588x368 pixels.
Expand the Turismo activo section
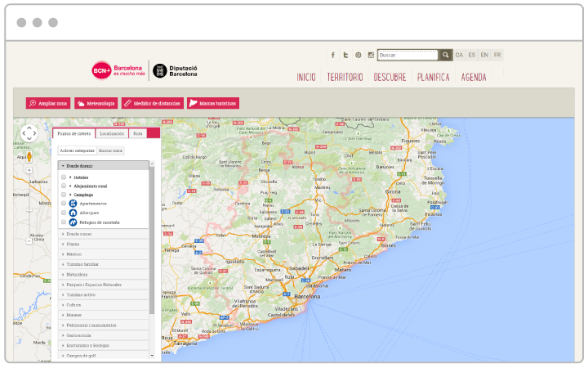[x=104, y=294]
